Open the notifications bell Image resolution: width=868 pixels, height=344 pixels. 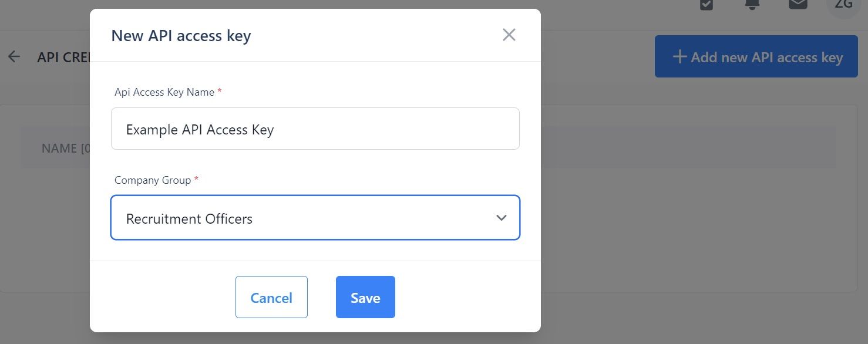pos(752,4)
